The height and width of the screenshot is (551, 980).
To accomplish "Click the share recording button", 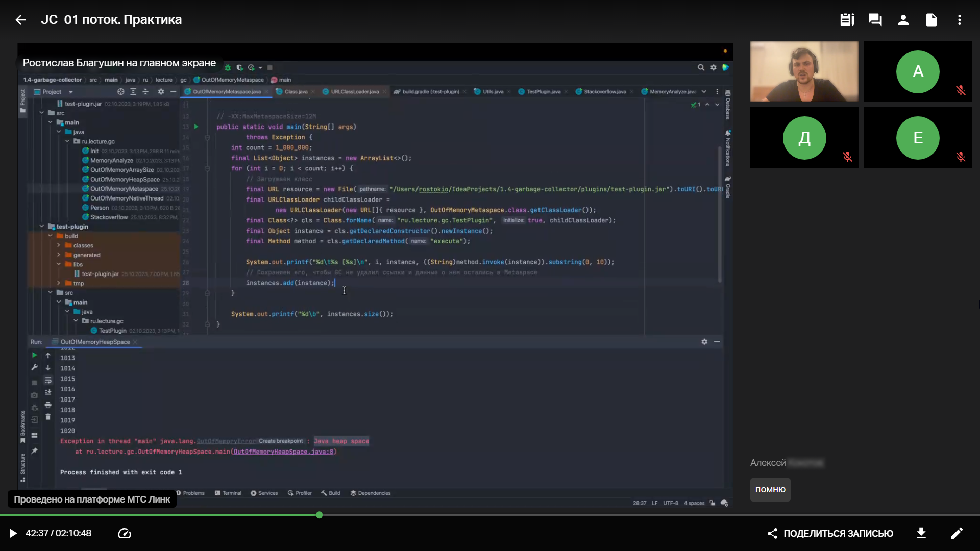I will [x=830, y=533].
